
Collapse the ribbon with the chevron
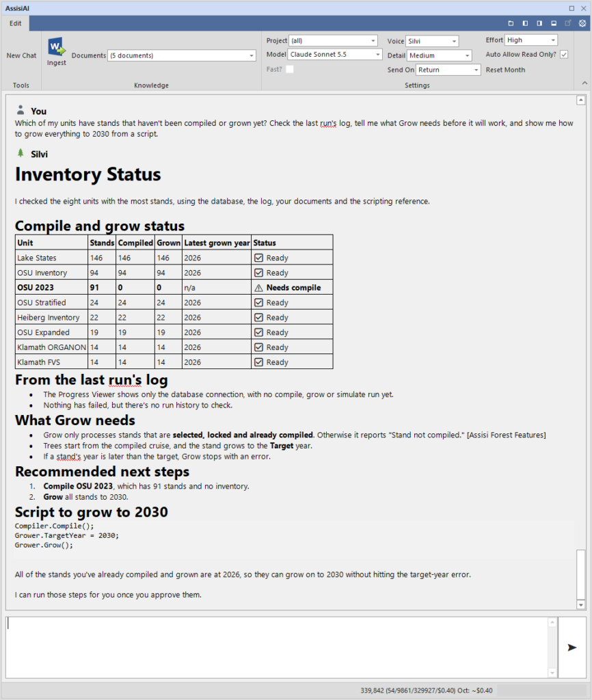[x=584, y=83]
